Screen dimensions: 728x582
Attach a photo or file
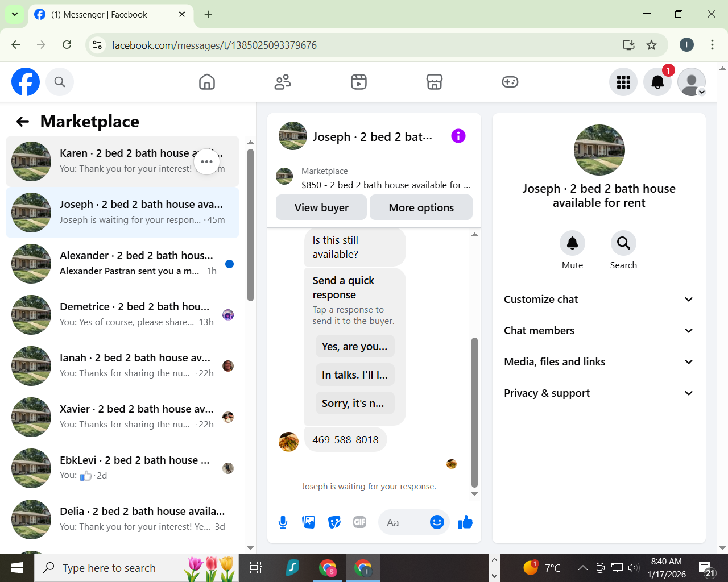click(309, 522)
